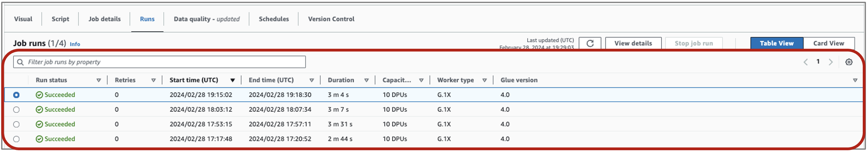
Task: Switch to Card View
Action: click(828, 43)
